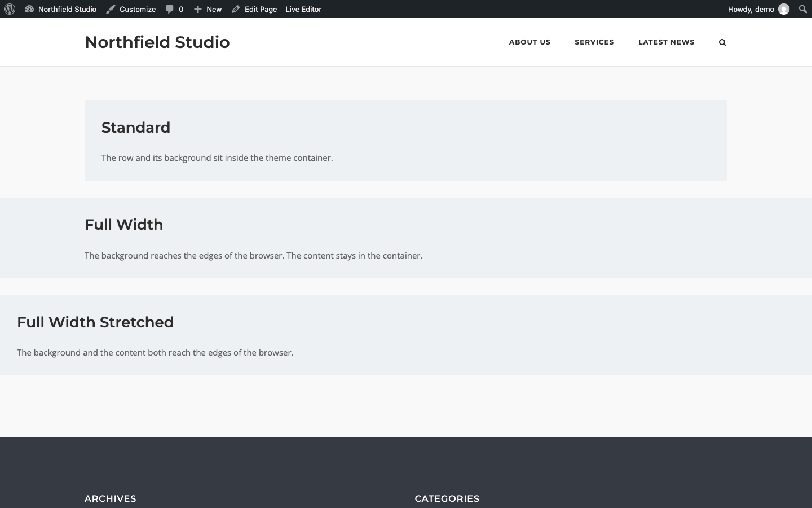Open Howdy, demo account menu
This screenshot has width=812, height=508.
(758, 9)
